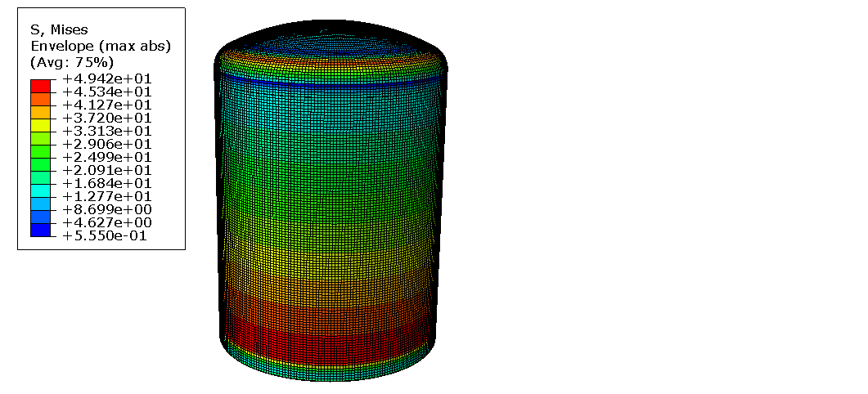Click the orange legend color swatch
868x394 pixels.
pos(40,98)
